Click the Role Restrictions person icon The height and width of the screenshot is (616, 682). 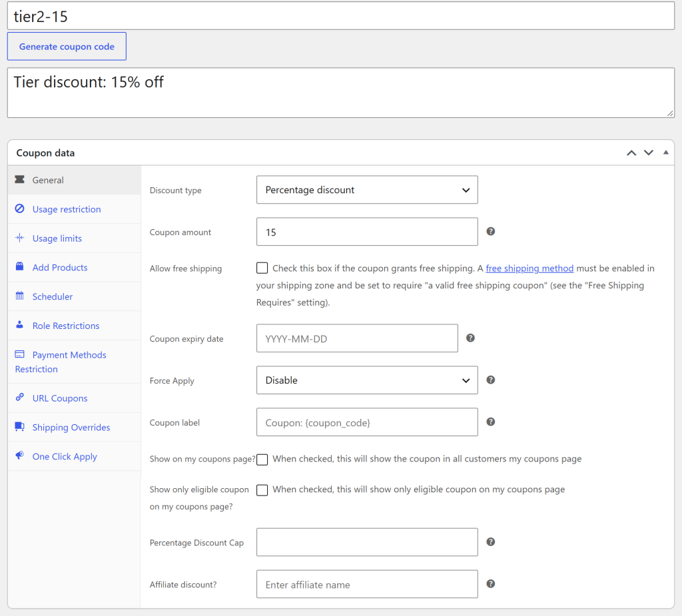(x=19, y=324)
